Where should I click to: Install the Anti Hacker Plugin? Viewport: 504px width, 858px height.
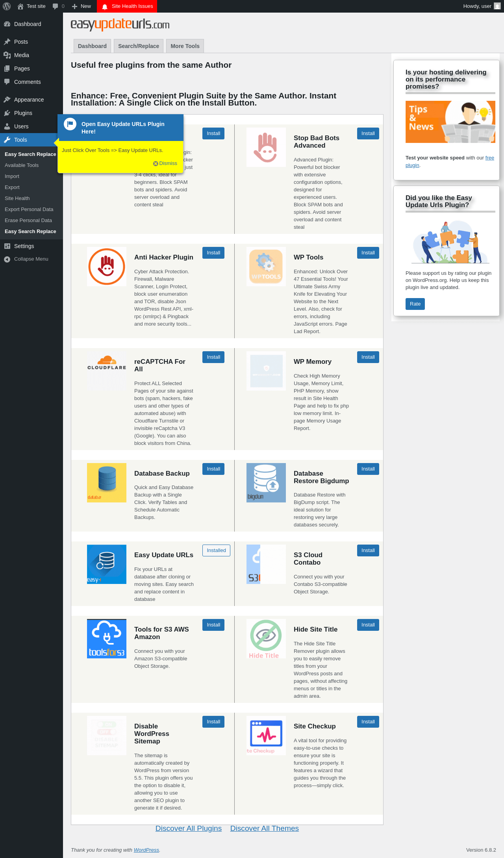pyautogui.click(x=213, y=253)
